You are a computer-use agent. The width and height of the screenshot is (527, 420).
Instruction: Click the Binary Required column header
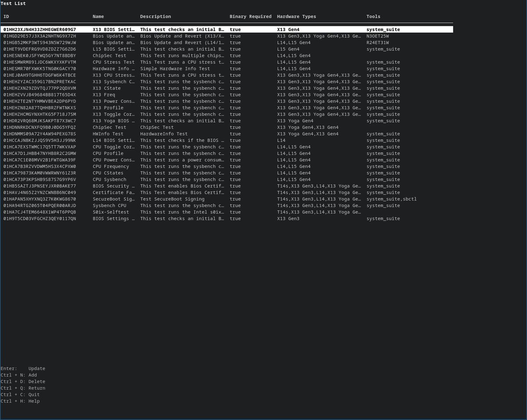251,17
